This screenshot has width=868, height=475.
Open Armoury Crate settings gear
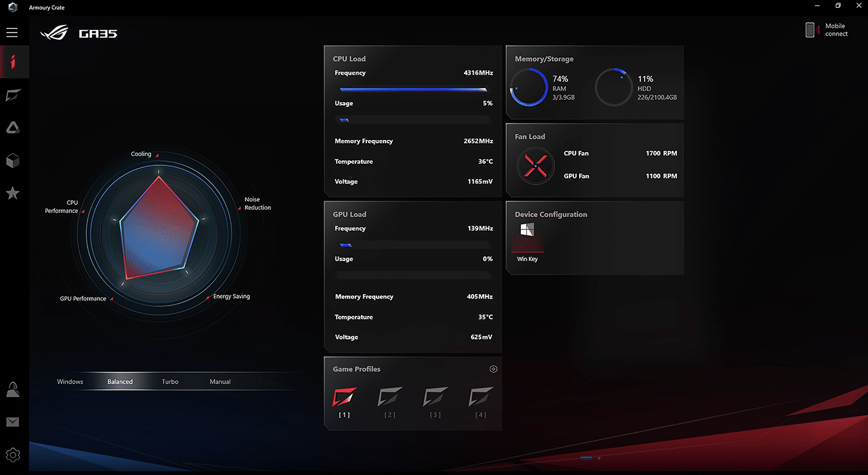coord(12,455)
